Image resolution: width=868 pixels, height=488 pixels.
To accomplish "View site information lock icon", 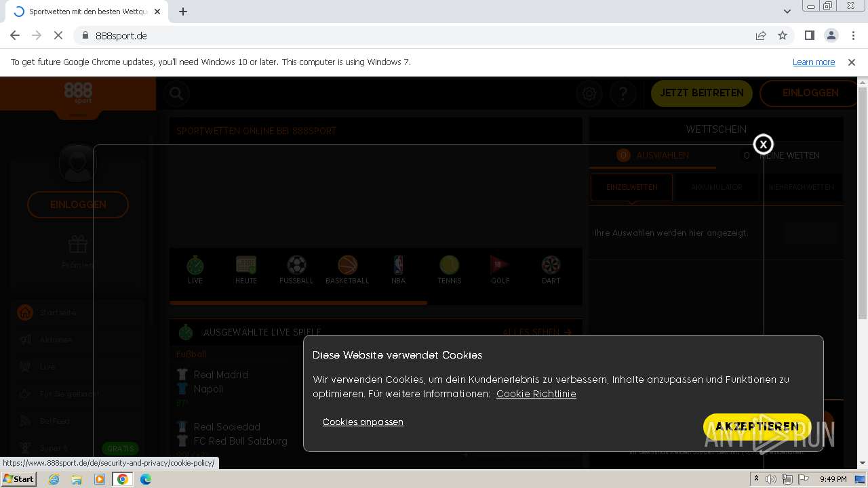I will 85,36.
